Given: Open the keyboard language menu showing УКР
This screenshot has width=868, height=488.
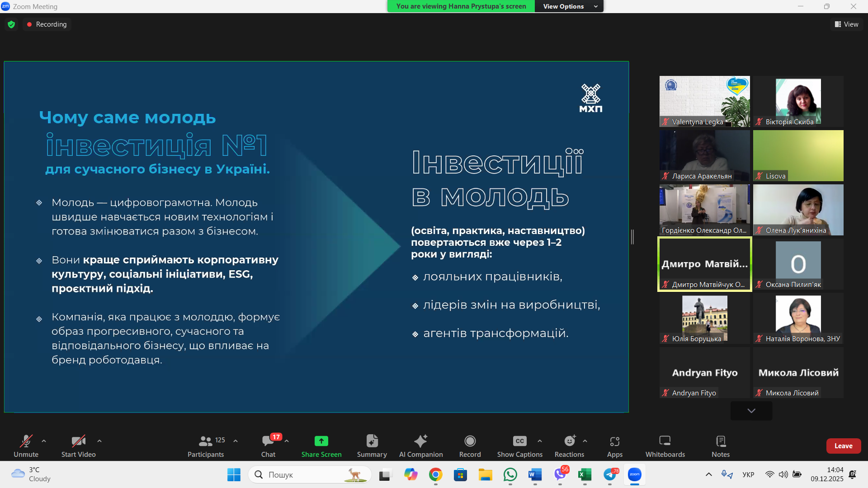Looking at the screenshot, I should [748, 474].
